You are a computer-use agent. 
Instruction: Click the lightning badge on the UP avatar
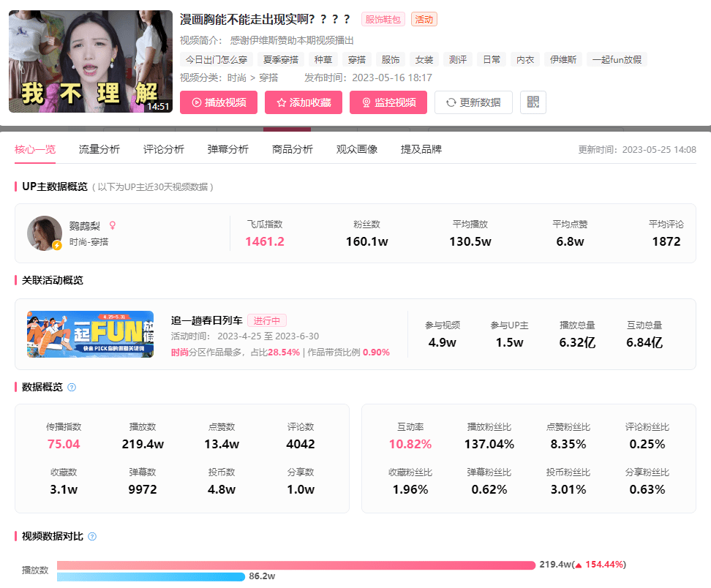pyautogui.click(x=57, y=245)
